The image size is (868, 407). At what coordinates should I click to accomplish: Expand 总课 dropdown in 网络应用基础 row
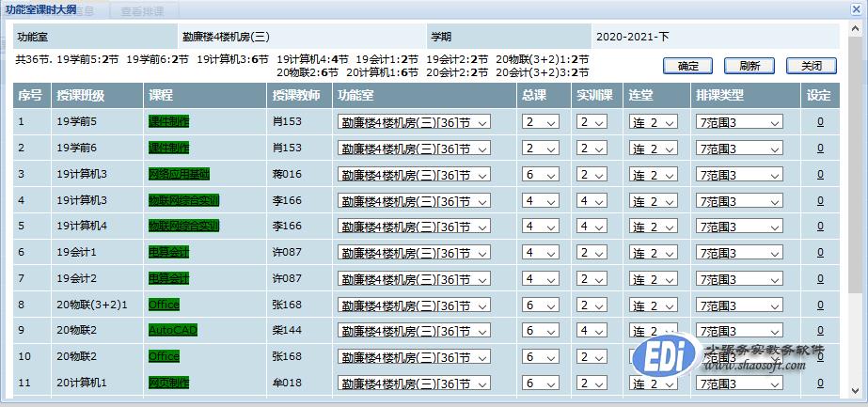pyautogui.click(x=541, y=174)
